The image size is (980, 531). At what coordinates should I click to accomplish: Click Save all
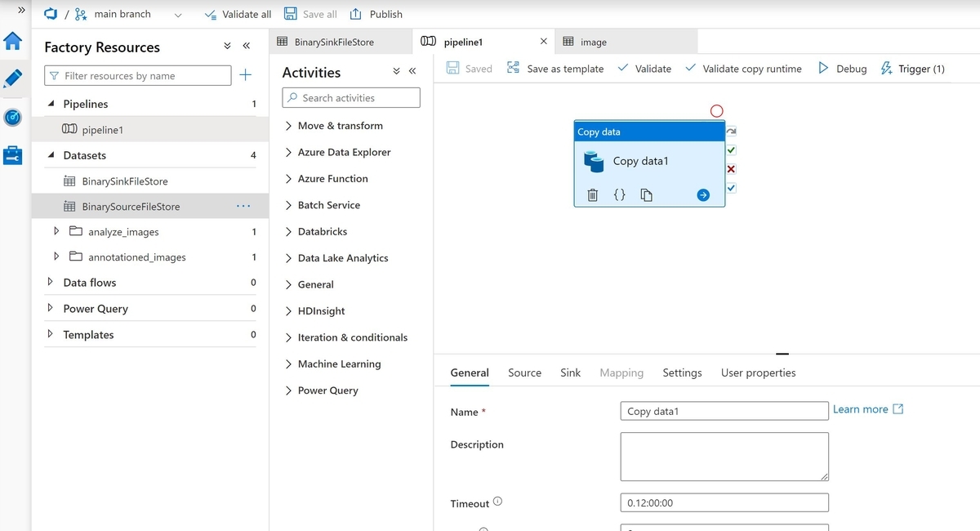[310, 14]
